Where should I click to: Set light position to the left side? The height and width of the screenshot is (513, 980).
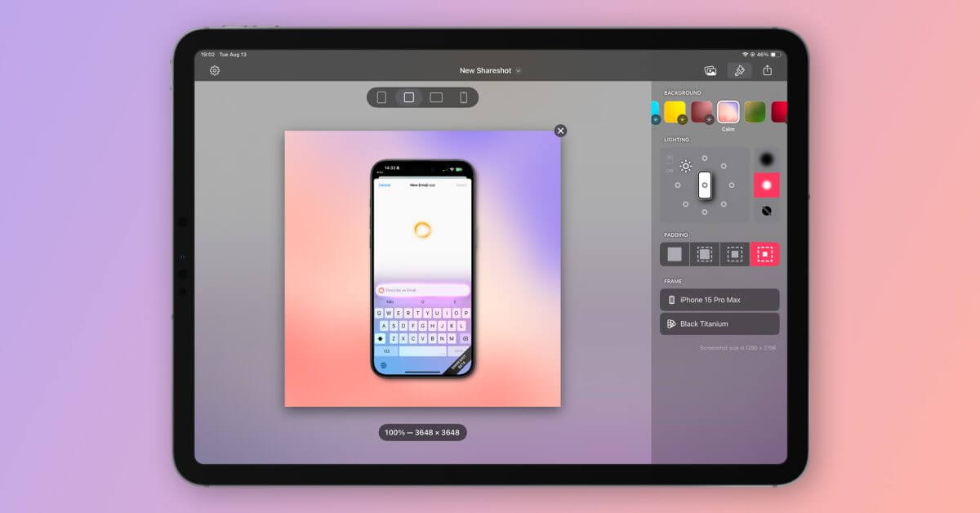point(678,185)
